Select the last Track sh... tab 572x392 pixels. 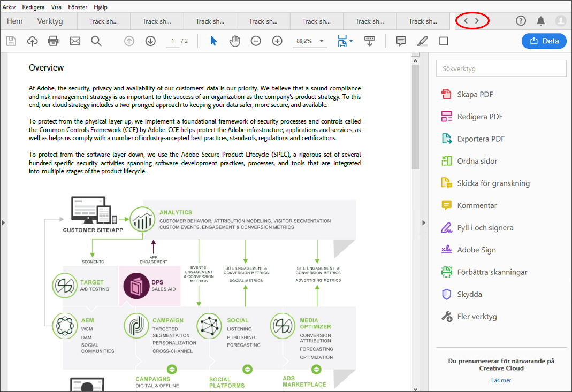coord(423,21)
